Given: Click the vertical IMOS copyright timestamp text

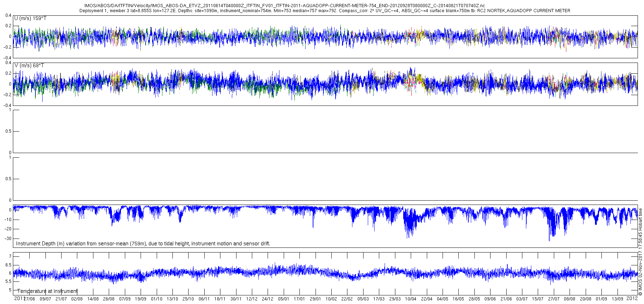Looking at the screenshot, I should tap(640, 252).
